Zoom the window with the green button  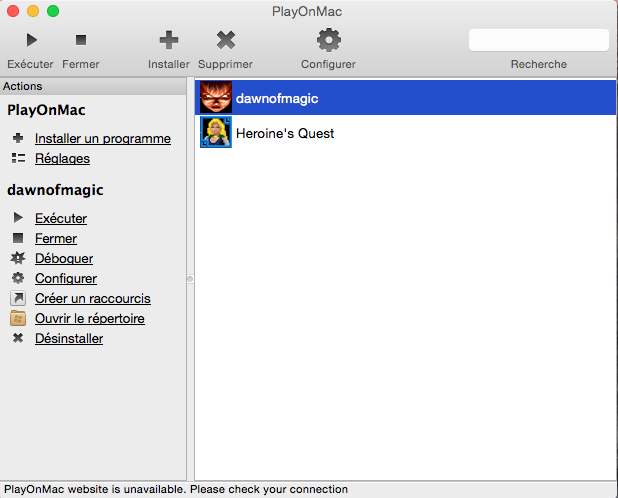(x=53, y=11)
